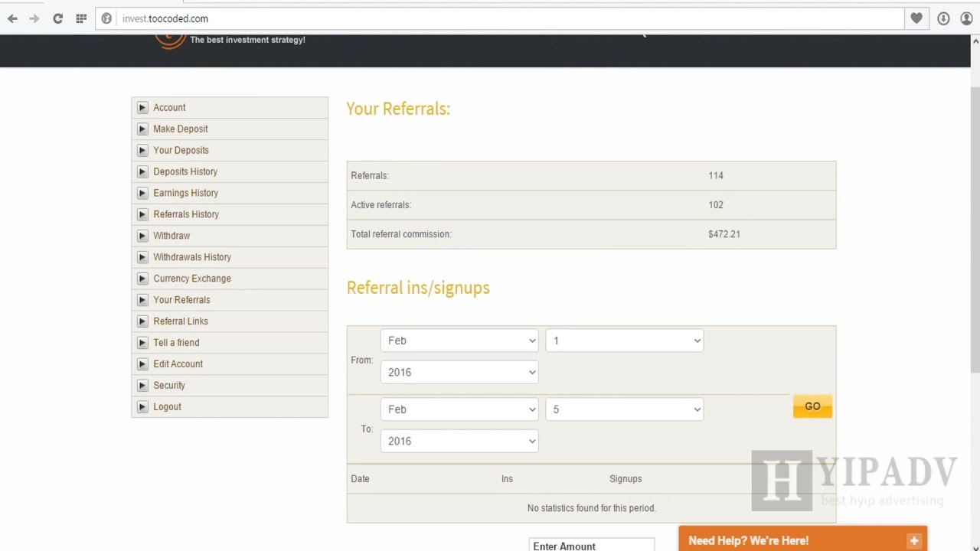Click the yellow GO button

(812, 406)
